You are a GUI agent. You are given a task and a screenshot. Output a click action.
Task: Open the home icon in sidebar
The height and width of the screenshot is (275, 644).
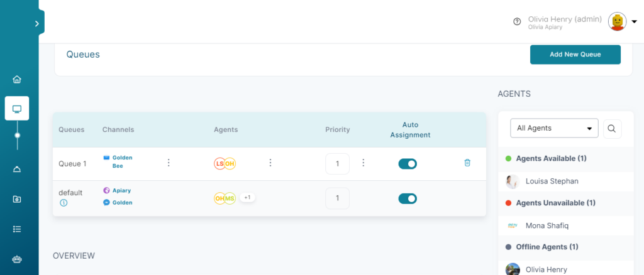tap(17, 80)
